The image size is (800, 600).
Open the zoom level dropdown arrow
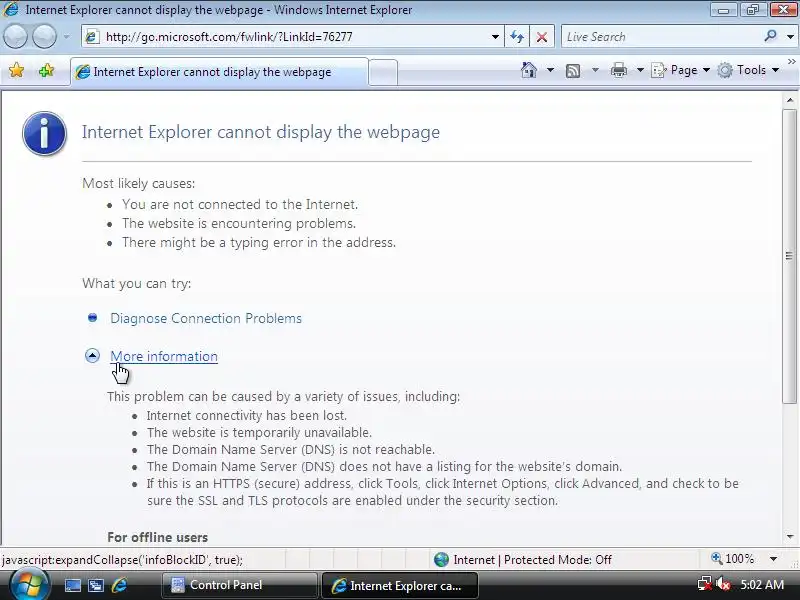(x=773, y=559)
